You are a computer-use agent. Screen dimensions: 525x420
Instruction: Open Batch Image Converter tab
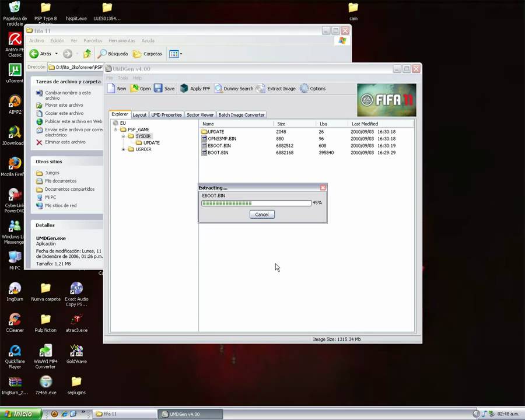pos(242,114)
